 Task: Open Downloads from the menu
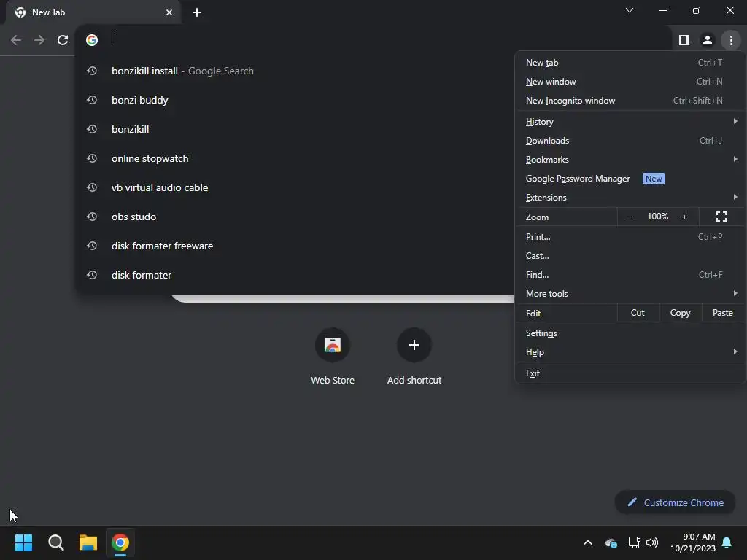[630, 141]
